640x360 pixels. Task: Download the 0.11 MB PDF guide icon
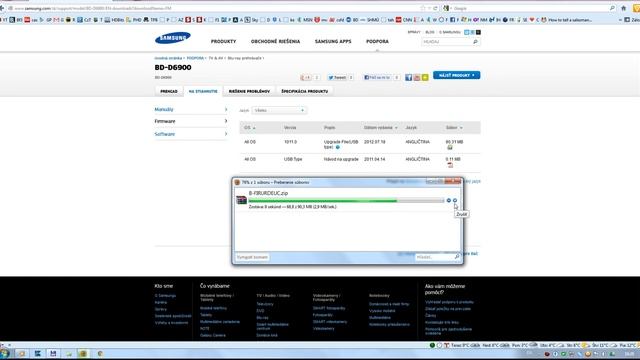(x=450, y=165)
